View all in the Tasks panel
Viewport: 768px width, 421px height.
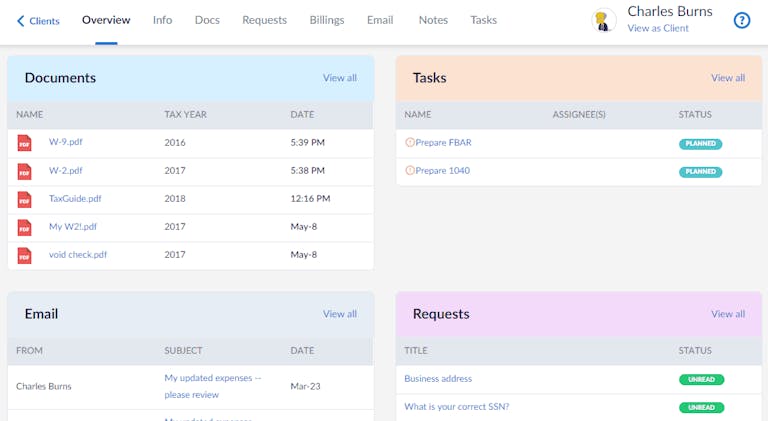coord(727,78)
